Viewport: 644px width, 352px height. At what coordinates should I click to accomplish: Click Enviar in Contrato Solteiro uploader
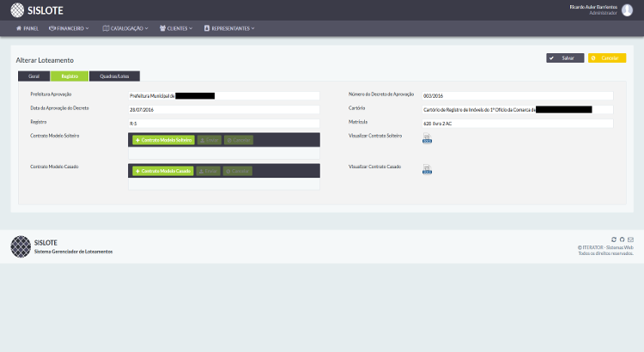pos(209,140)
